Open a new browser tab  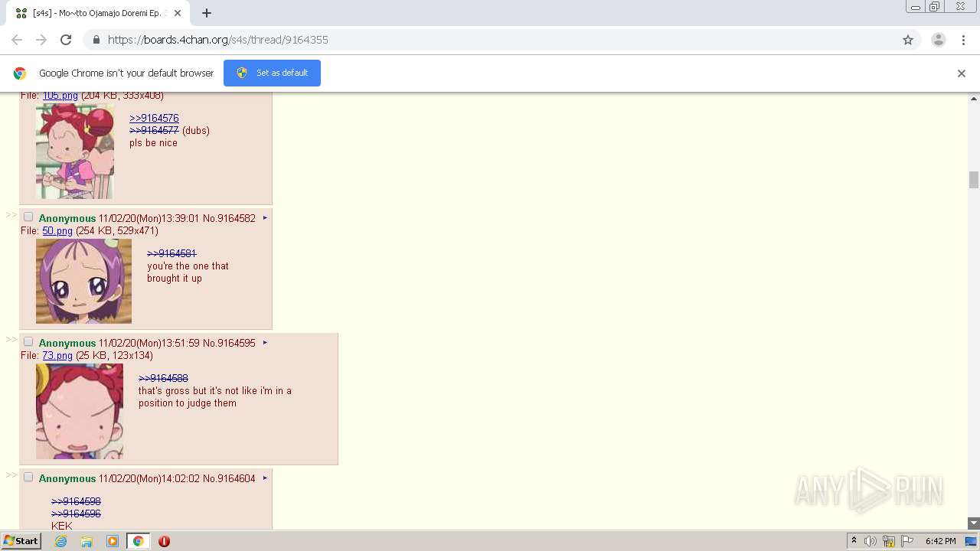coord(207,13)
